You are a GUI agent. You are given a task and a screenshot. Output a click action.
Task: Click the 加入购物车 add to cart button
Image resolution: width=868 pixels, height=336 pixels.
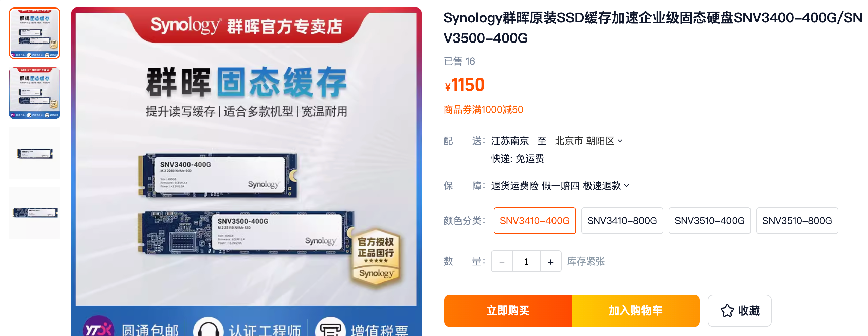coord(635,310)
